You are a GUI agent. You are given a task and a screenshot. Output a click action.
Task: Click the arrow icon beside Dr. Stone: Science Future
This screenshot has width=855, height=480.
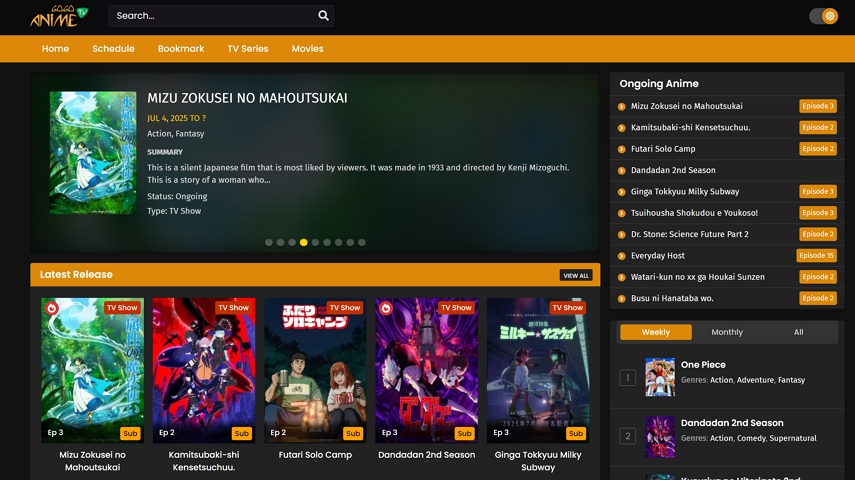[x=622, y=235]
